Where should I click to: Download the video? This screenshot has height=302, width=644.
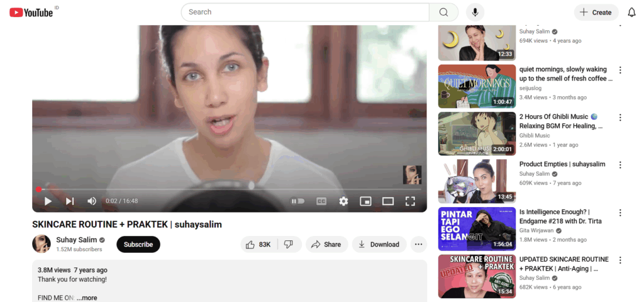[x=379, y=245]
